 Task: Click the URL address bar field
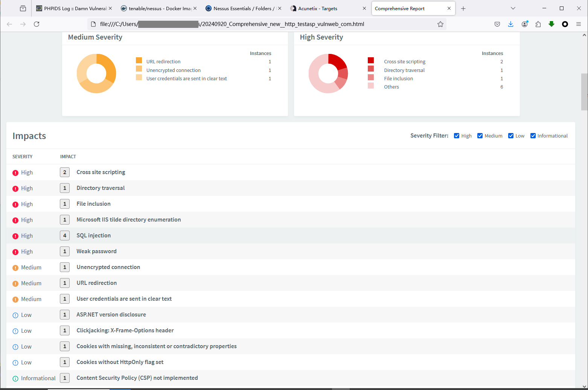[x=264, y=24]
